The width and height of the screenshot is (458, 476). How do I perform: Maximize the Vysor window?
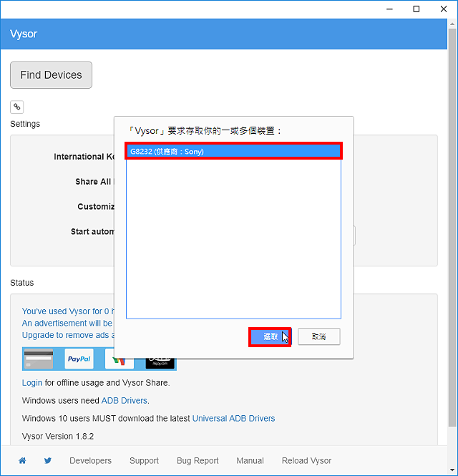click(x=416, y=9)
